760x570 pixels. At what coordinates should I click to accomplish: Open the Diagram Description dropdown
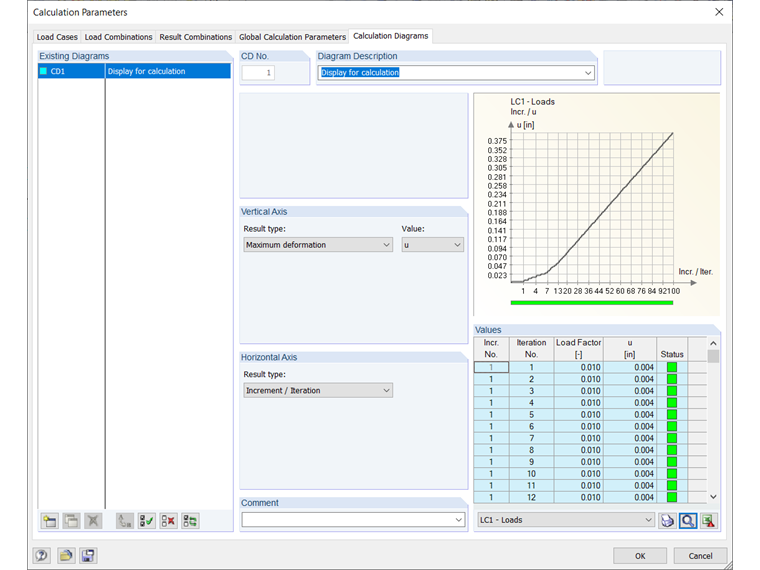588,73
